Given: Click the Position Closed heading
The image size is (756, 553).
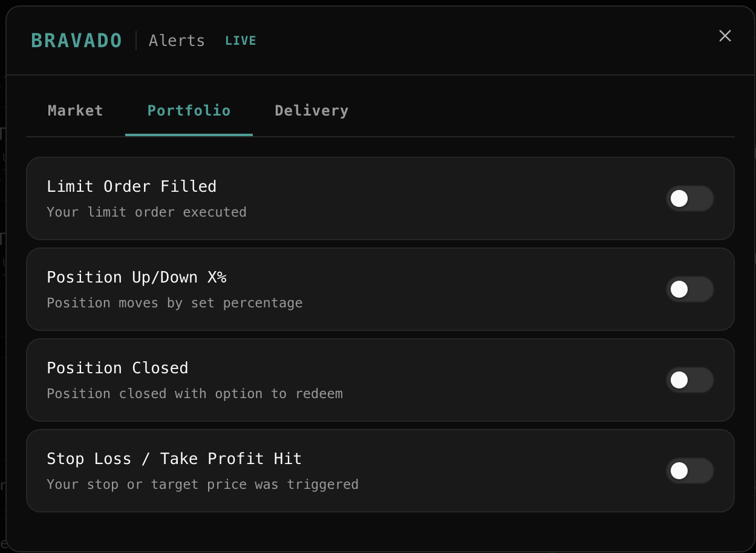Looking at the screenshot, I should tap(118, 368).
